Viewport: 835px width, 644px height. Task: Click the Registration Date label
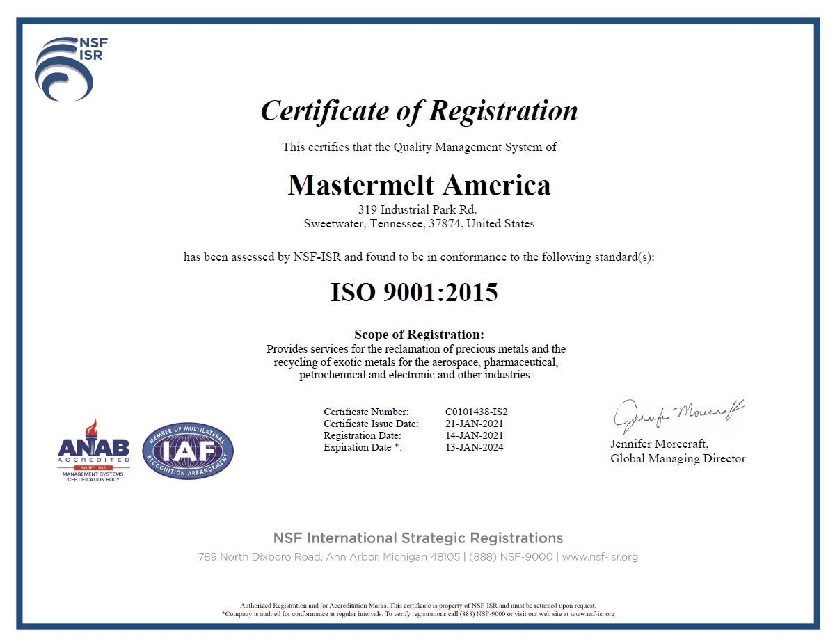click(x=362, y=435)
